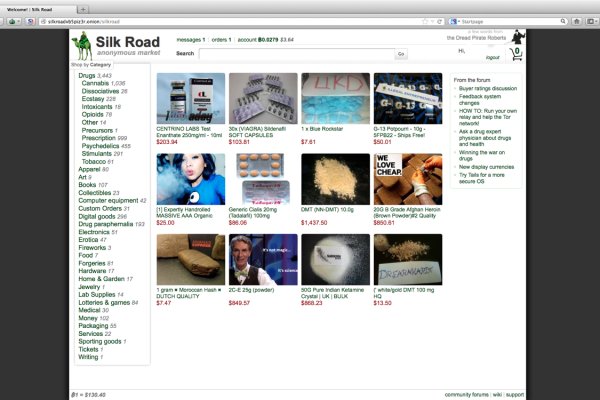Reload the page with the refresh icon
This screenshot has height=400, width=600.
440,21
